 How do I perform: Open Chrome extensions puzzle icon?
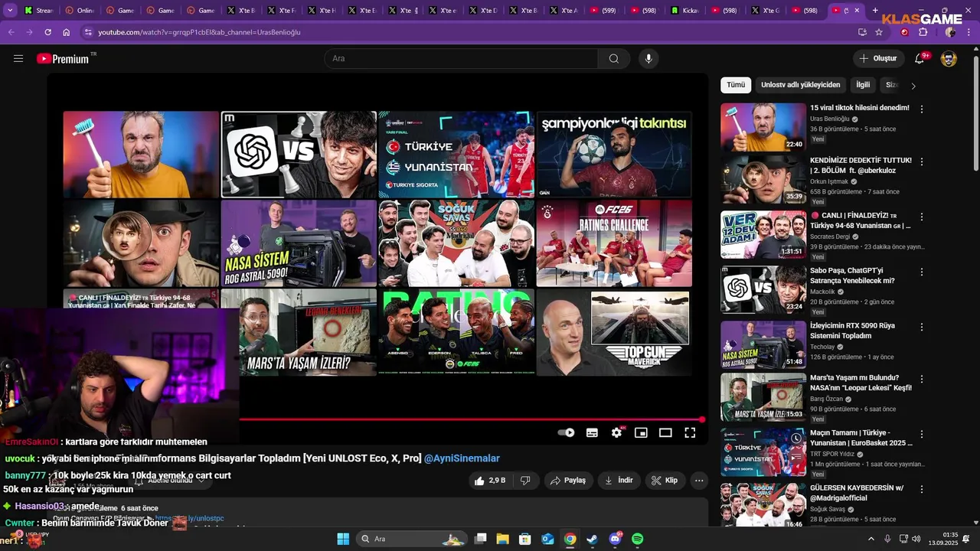(x=923, y=32)
